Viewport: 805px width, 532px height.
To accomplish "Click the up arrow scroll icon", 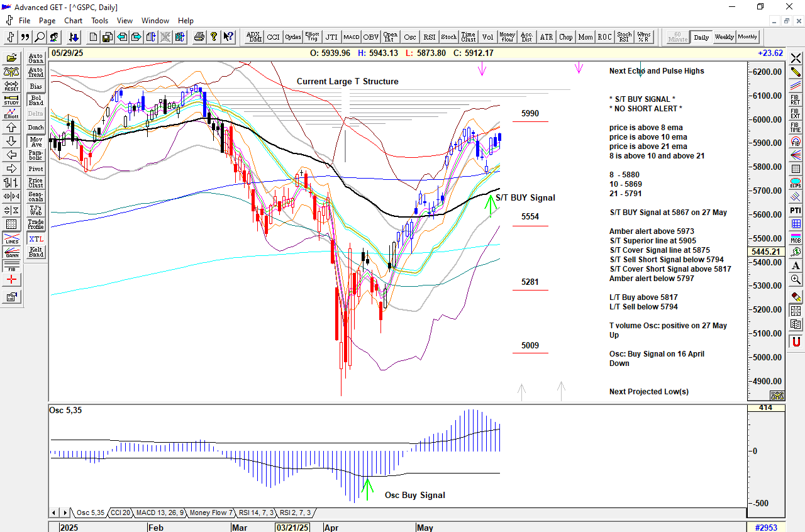I will pyautogui.click(x=11, y=127).
